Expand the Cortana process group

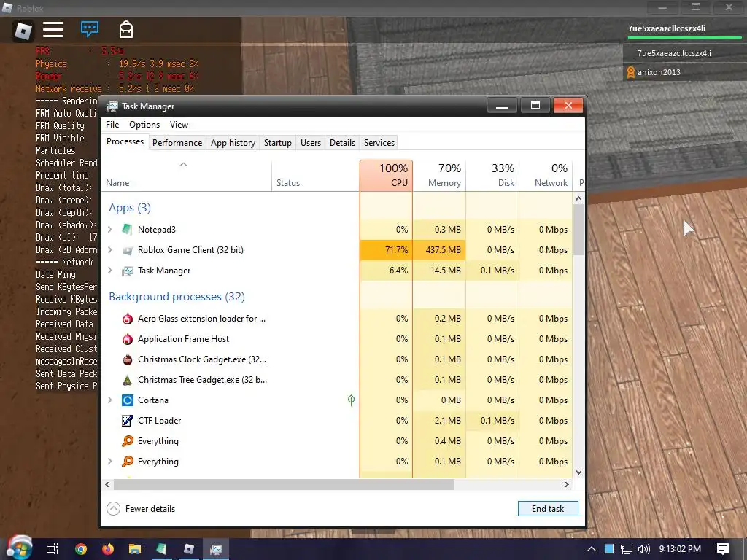click(110, 400)
